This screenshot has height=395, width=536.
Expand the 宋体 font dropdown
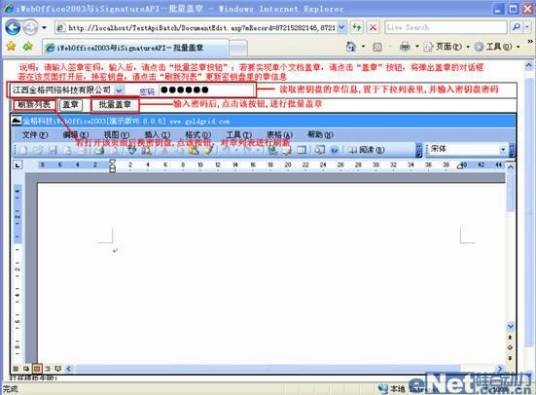pyautogui.click(x=503, y=149)
